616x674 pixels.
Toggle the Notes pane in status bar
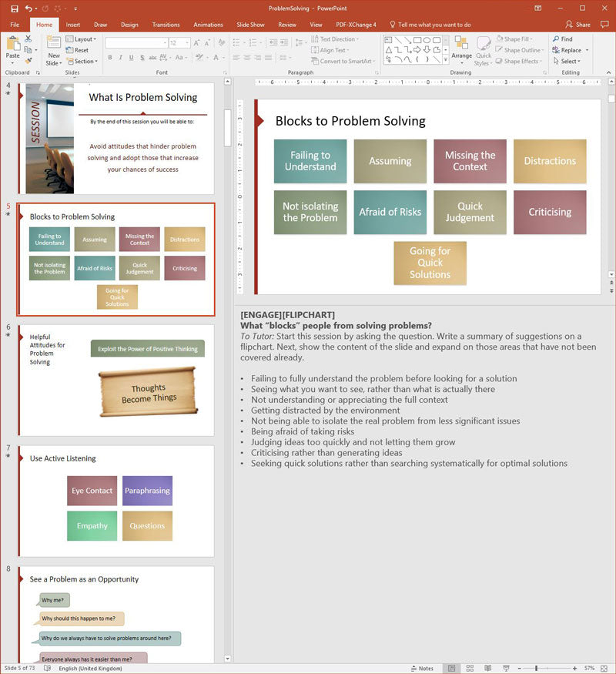[x=422, y=669]
